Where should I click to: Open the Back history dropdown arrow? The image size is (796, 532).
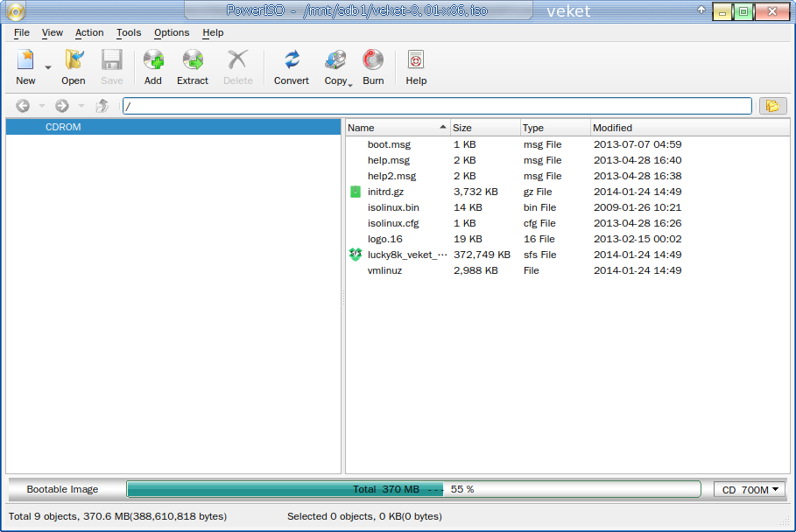pos(42,106)
